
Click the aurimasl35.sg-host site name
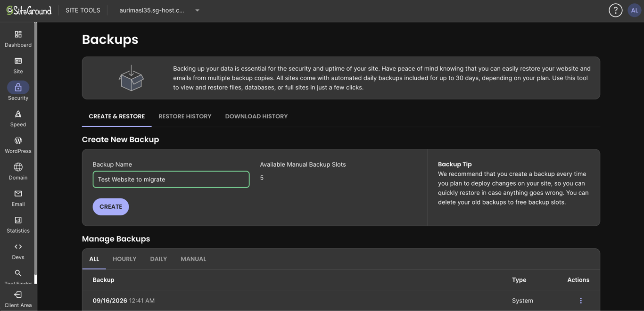[x=152, y=10]
